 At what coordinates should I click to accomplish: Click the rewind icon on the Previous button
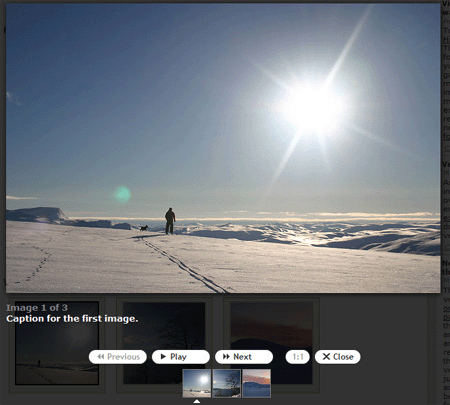pos(101,357)
